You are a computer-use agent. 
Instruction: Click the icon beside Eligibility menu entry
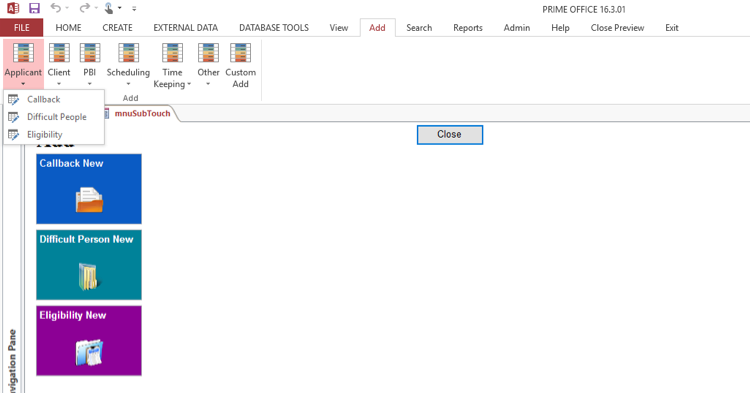click(13, 135)
